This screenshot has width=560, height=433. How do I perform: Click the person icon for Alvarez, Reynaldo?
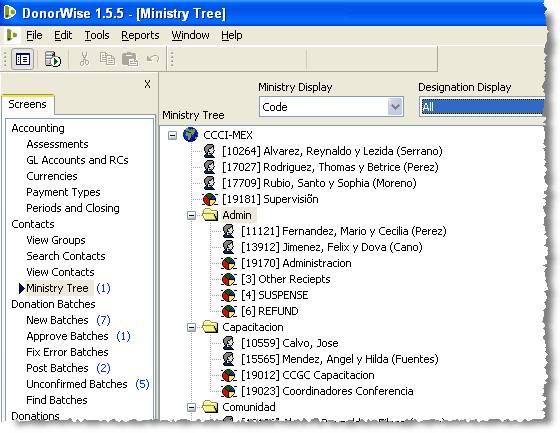click(210, 151)
